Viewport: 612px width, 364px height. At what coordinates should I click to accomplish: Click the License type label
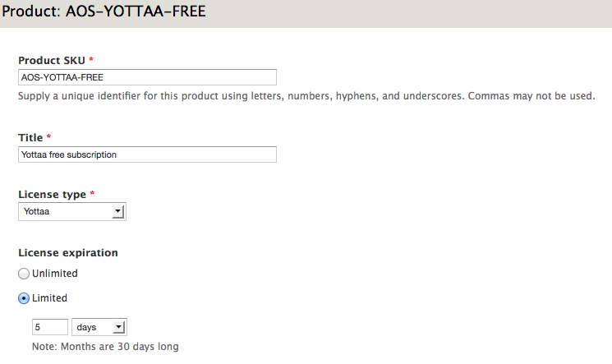pos(52,195)
